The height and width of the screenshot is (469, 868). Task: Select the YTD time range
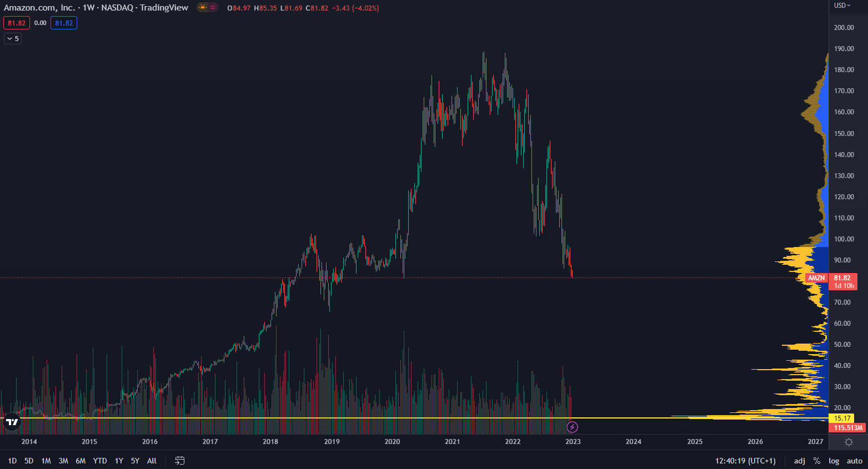100,461
